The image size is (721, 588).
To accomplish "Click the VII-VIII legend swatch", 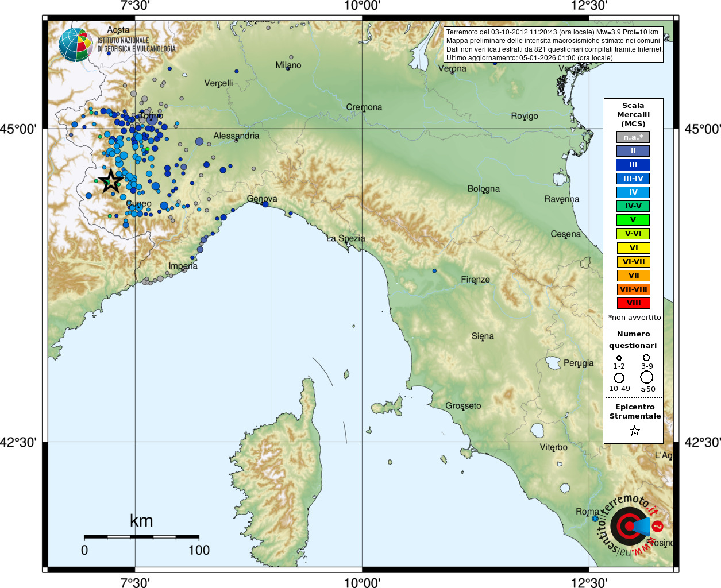I will click(633, 289).
